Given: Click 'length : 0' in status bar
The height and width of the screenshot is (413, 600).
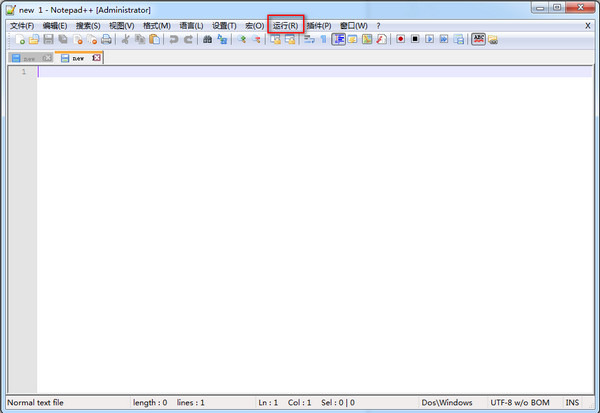Looking at the screenshot, I should (150, 403).
